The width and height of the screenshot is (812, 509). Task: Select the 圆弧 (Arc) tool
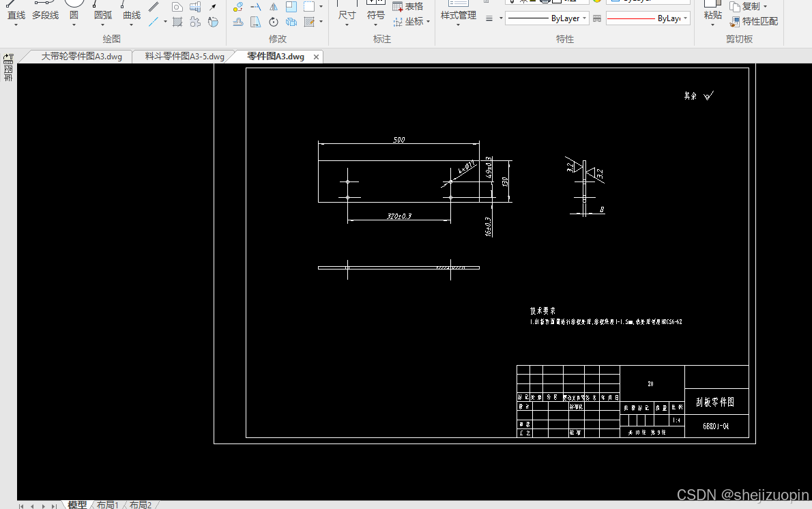click(102, 10)
